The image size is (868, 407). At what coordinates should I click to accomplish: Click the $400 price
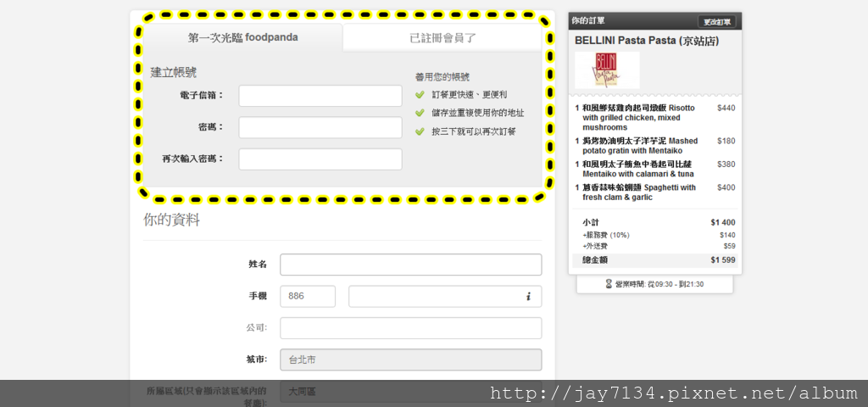click(726, 187)
